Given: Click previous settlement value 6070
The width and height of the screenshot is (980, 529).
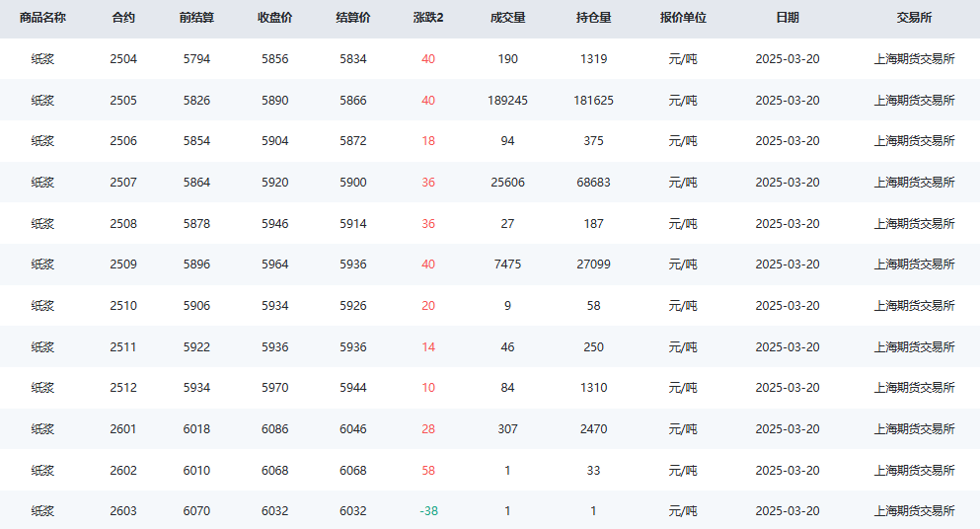Looking at the screenshot, I should (x=196, y=511).
